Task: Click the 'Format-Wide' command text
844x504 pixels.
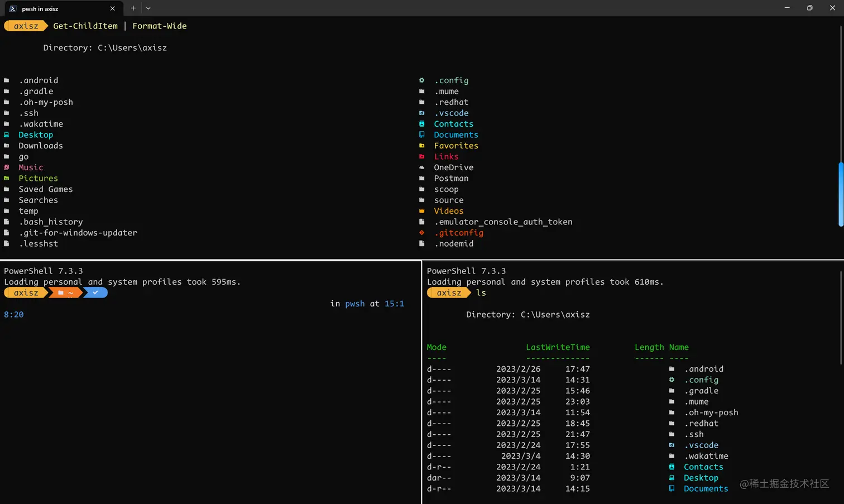Action: pos(160,26)
